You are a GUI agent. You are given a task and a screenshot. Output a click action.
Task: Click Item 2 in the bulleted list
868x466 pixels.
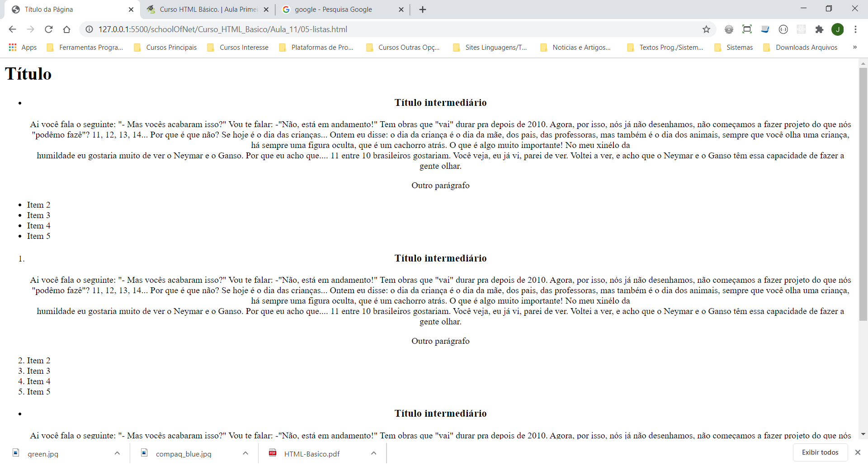38,205
